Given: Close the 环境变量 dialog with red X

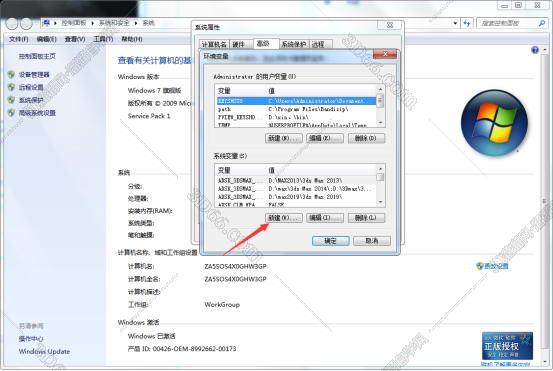Looking at the screenshot, I should tap(385, 54).
